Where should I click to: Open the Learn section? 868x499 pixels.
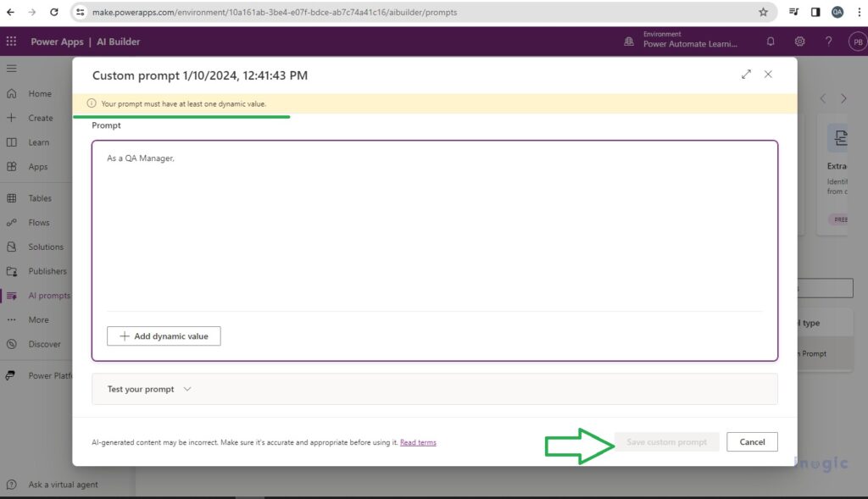tap(36, 142)
